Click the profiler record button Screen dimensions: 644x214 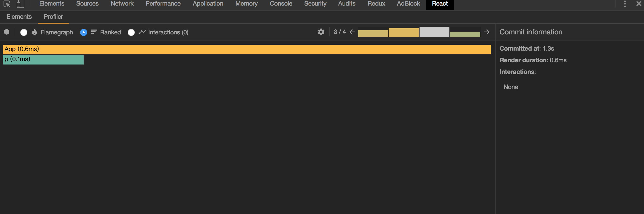7,32
